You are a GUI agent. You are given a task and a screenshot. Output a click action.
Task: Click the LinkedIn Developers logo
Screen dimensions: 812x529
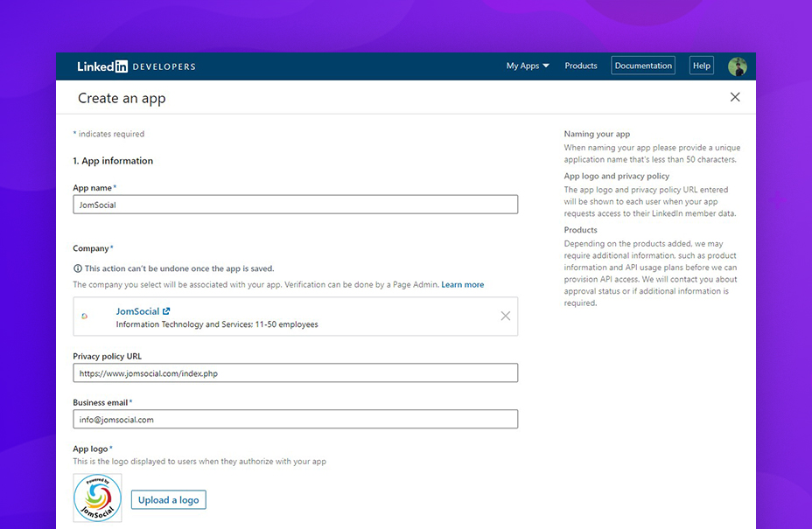(x=136, y=66)
